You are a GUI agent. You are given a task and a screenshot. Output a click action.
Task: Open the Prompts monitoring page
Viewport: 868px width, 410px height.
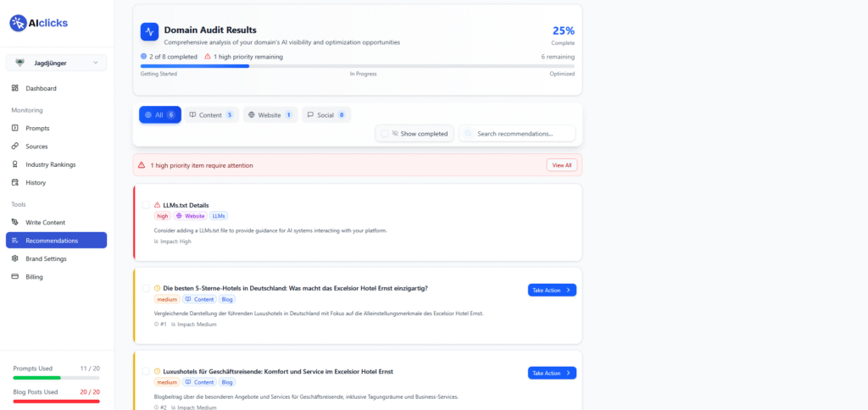pyautogui.click(x=37, y=128)
